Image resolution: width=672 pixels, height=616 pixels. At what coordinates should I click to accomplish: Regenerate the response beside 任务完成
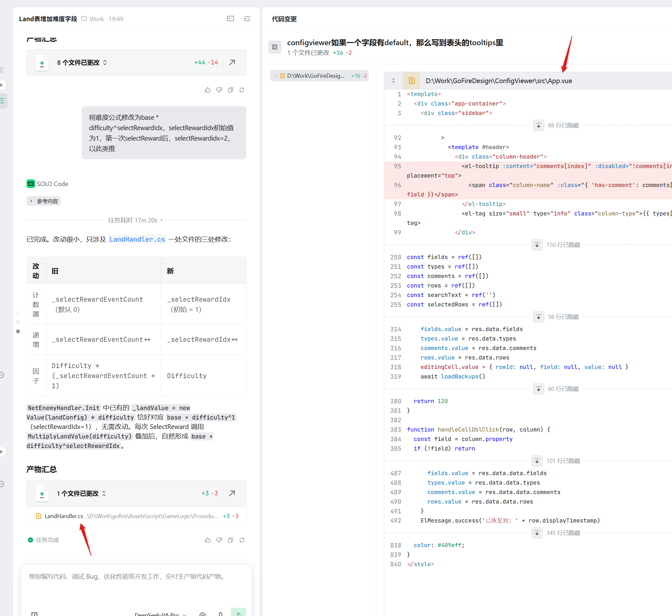[242, 540]
